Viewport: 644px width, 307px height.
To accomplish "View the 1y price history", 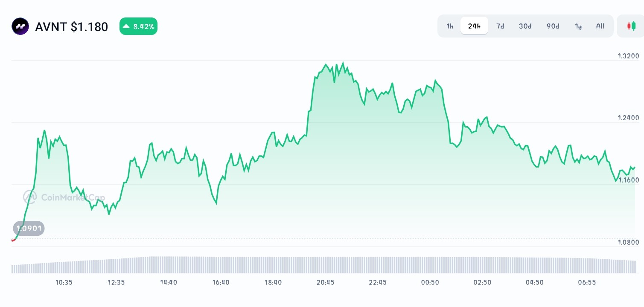I will coord(578,26).
